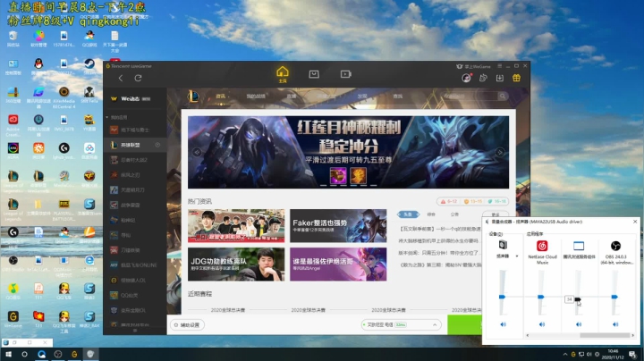Screen dimensions: 644x361
Task: Open the 【五文联季前赛】 headline link
Action: pos(440,229)
